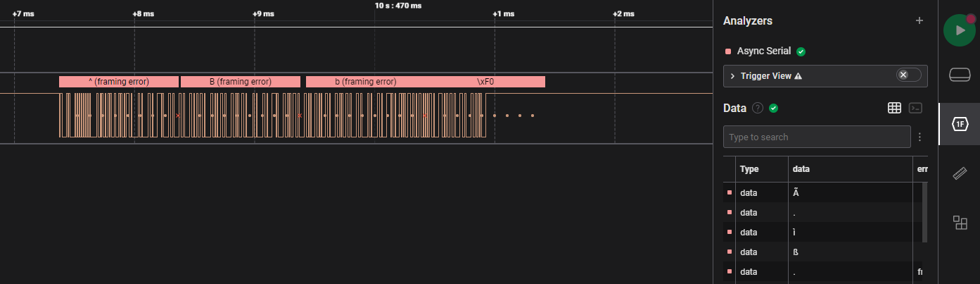Click the Data help question mark icon
The image size is (980, 284).
click(x=758, y=108)
